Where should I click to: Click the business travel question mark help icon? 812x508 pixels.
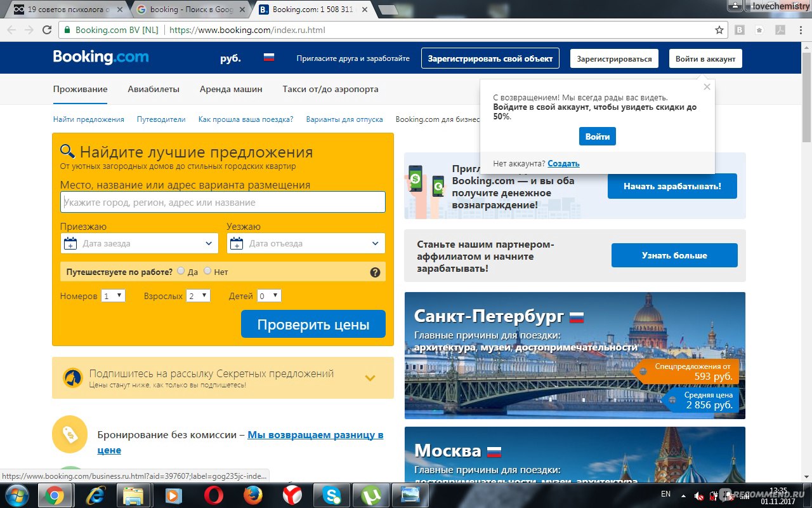(375, 272)
